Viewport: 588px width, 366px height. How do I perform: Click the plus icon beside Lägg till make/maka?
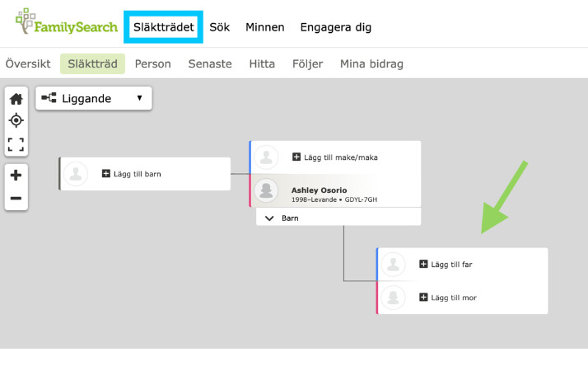[296, 157]
